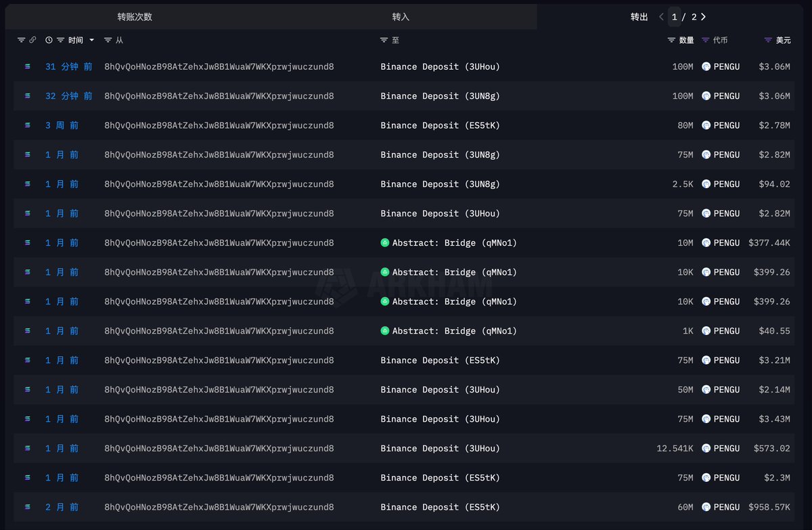Click the filter icon left of the link icon
The height and width of the screenshot is (530, 812).
tap(21, 40)
